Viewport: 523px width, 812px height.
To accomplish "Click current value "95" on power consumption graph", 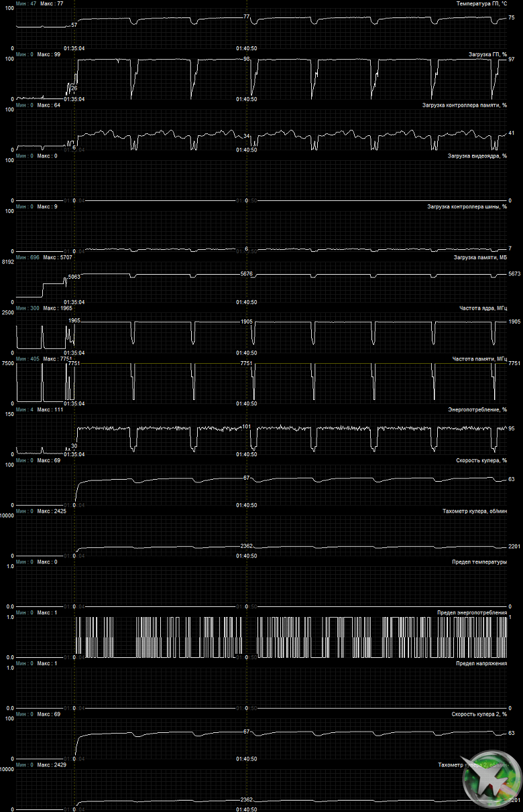I will tap(512, 429).
